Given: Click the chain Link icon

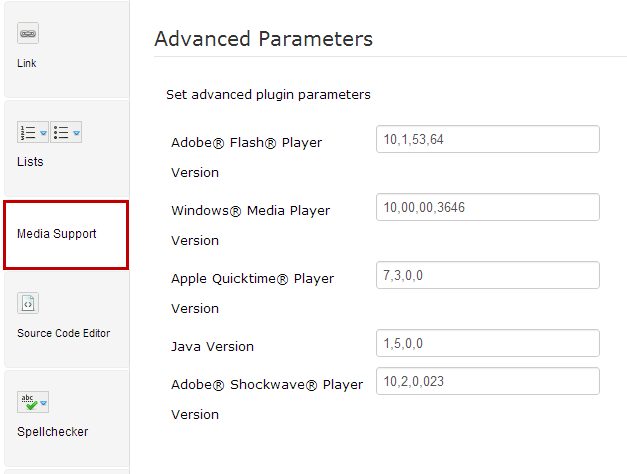Looking at the screenshot, I should tap(28, 33).
